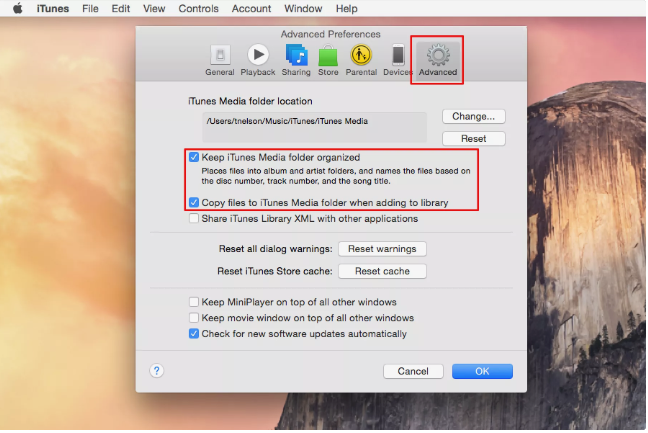The image size is (648, 433).
Task: Click Change... to pick media folder
Action: pos(474,117)
